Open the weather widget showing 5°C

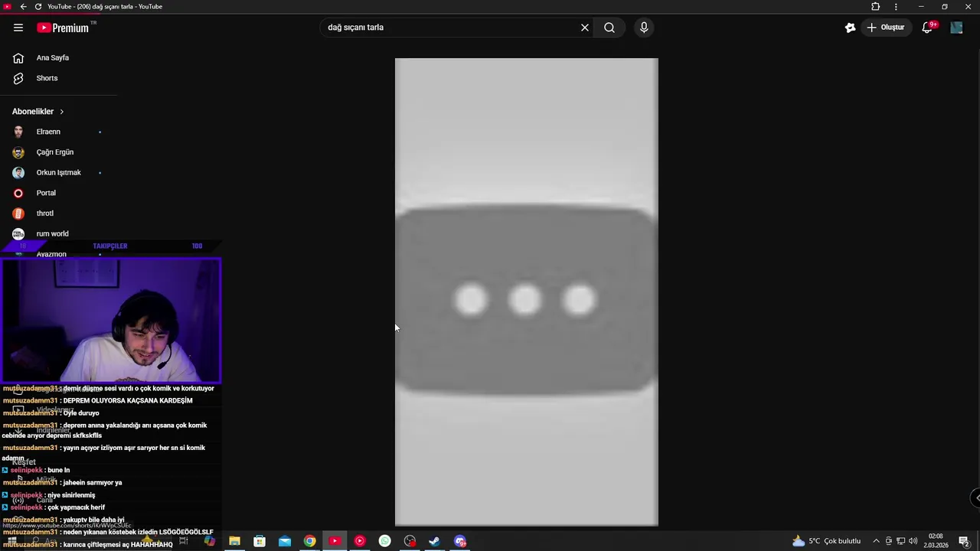(x=827, y=541)
